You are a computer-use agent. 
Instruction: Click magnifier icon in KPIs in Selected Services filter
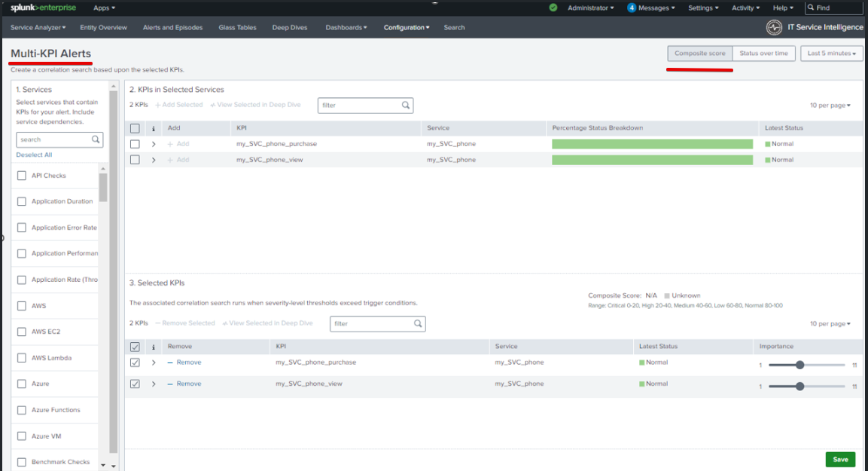pos(406,106)
